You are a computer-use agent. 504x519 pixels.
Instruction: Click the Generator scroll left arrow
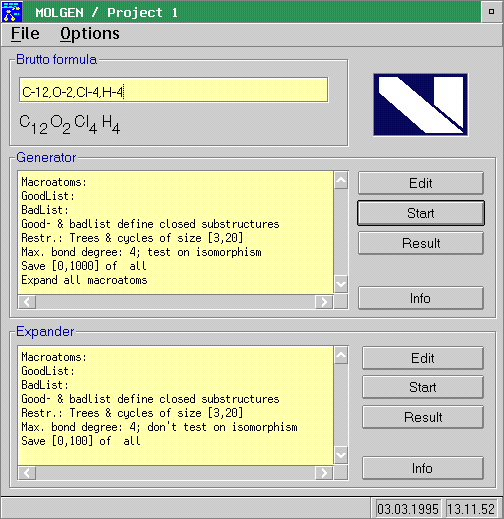(x=27, y=302)
